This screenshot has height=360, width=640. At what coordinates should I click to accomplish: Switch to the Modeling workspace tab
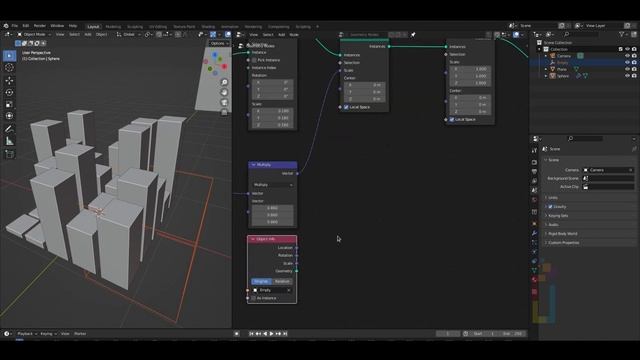pyautogui.click(x=113, y=27)
